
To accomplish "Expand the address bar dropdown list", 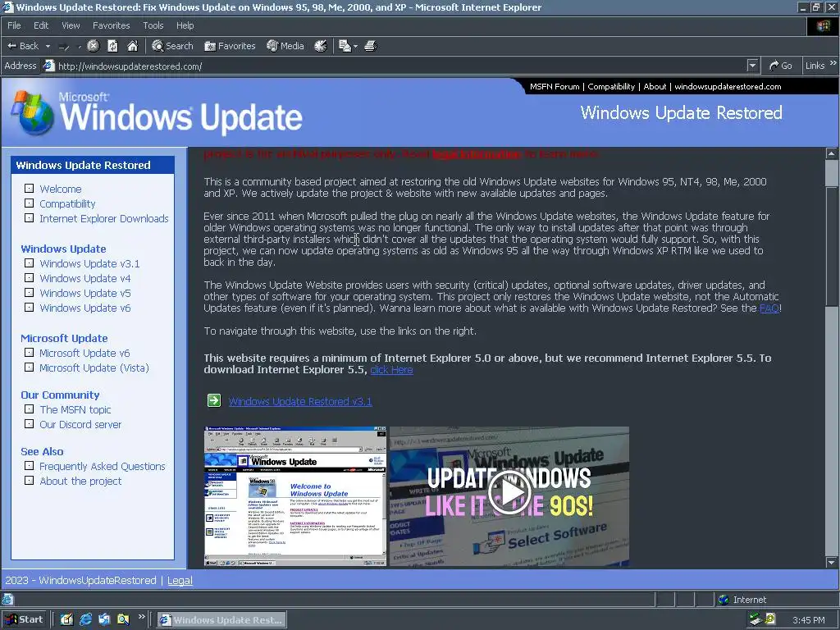I will tap(753, 66).
